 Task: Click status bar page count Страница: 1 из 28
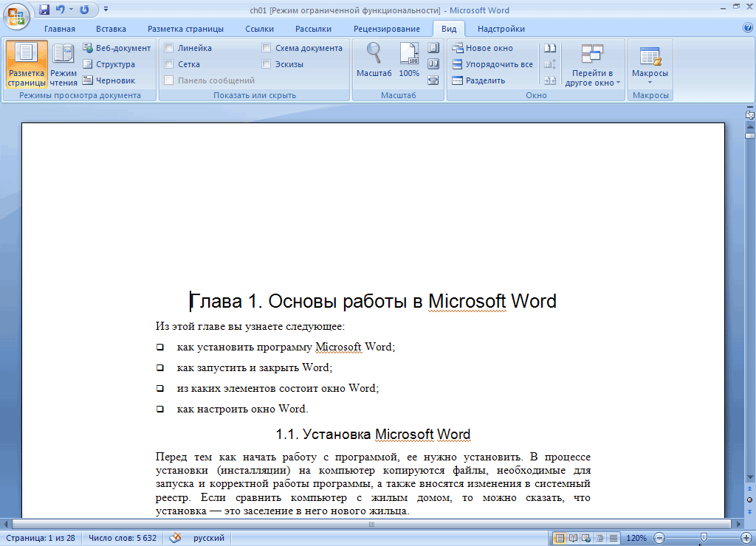tap(41, 538)
